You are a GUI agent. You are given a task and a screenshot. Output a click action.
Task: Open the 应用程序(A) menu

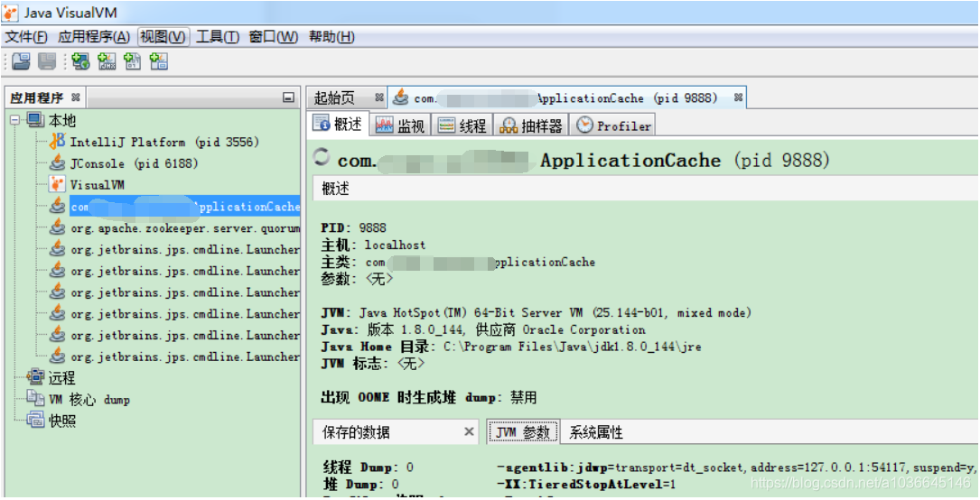click(x=94, y=37)
